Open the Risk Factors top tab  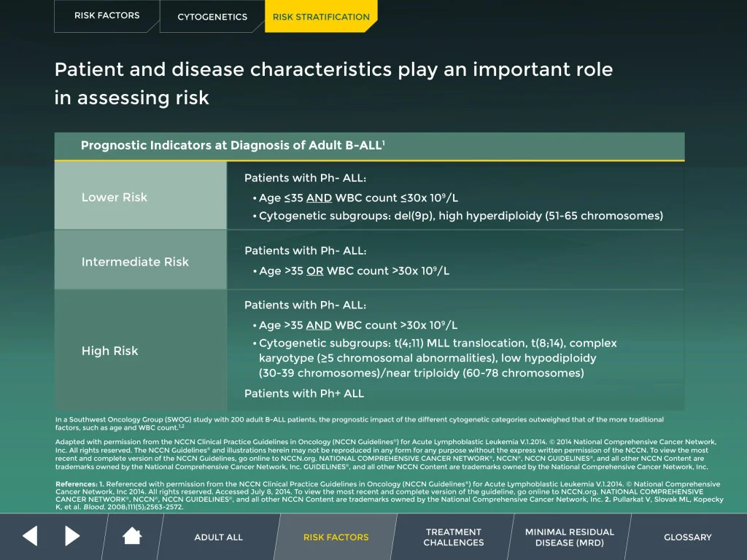[x=107, y=16]
